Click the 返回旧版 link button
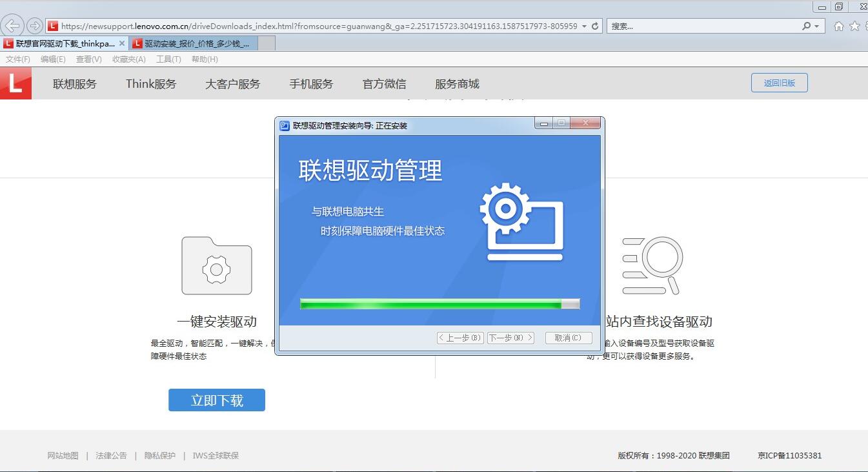Screen dimensions: 868x472 (x=779, y=83)
